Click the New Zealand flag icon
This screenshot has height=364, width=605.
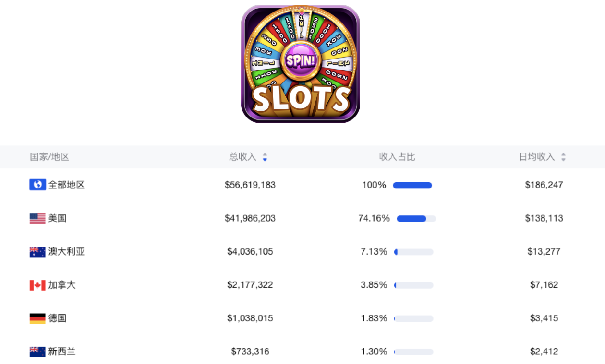[x=37, y=352]
